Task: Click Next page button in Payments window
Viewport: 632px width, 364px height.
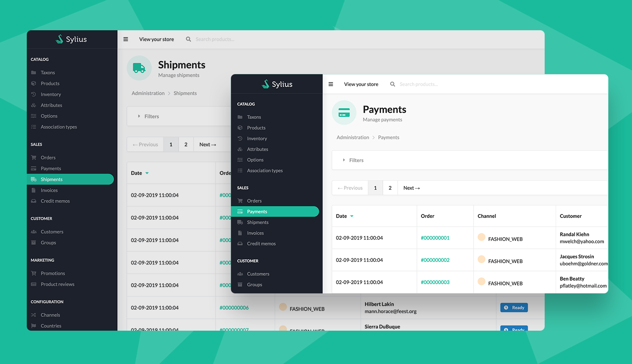Action: click(412, 188)
